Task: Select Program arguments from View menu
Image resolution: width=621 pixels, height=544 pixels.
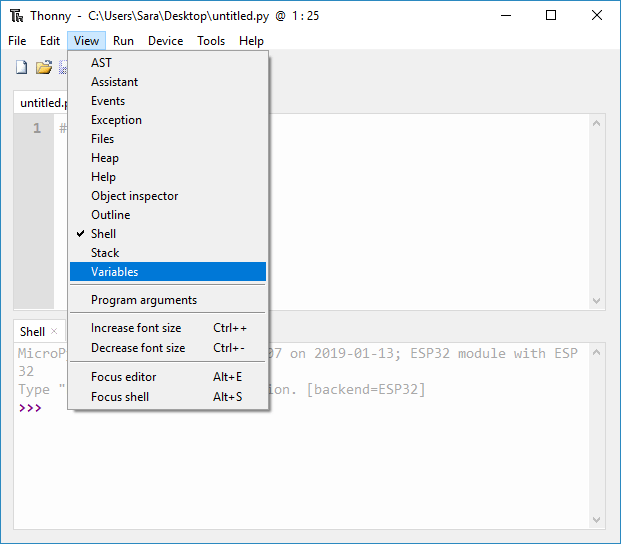Action: point(144,300)
